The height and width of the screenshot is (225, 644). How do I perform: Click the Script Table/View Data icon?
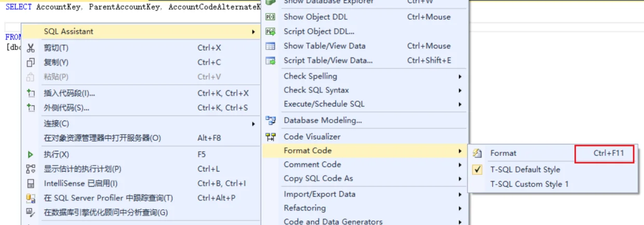pyautogui.click(x=271, y=60)
